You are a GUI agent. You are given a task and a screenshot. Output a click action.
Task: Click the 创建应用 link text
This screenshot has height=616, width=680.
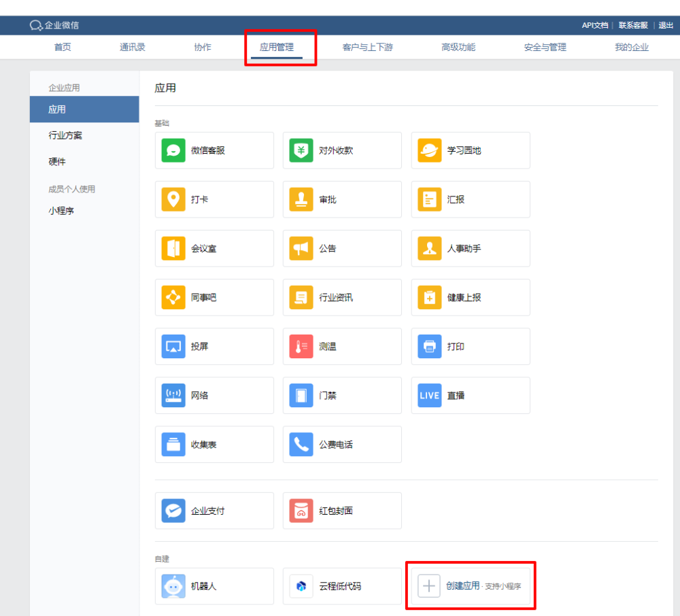pos(462,586)
